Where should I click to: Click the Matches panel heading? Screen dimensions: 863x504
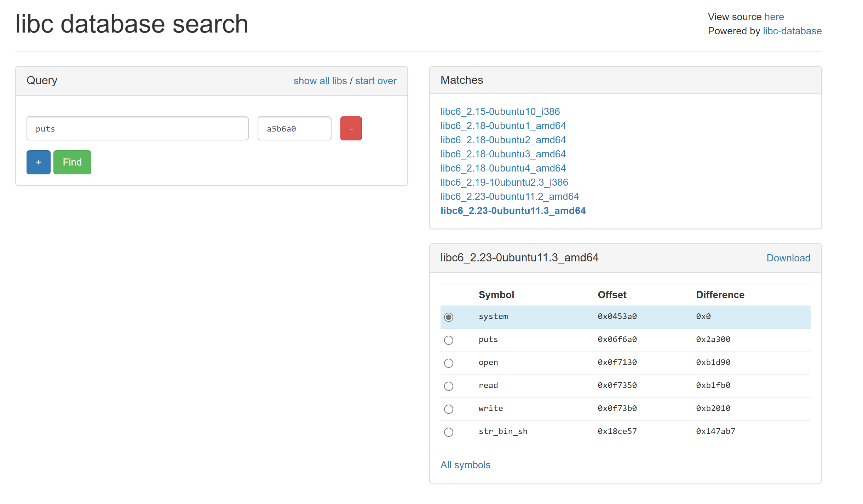coord(461,80)
